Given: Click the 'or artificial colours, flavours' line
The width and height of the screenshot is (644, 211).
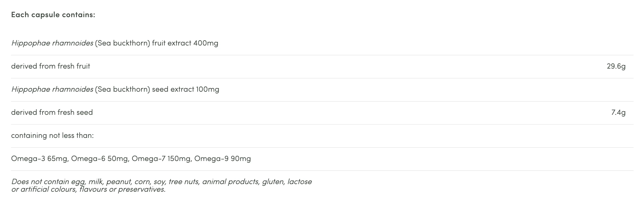Looking at the screenshot, I should 88,189.
